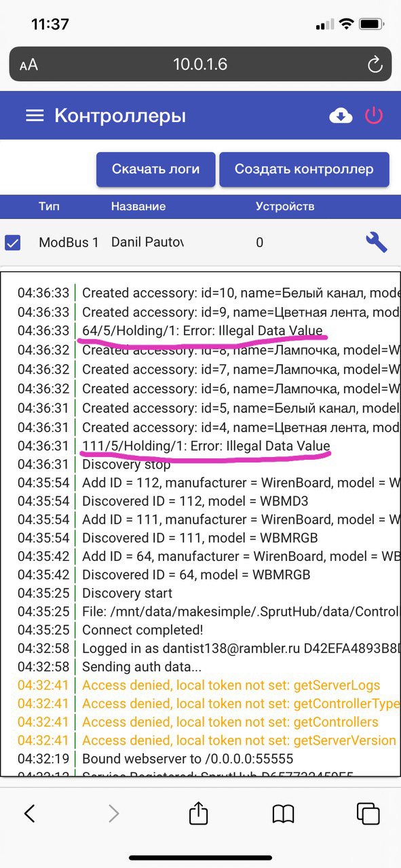Click the Устройств column header

[x=285, y=206]
